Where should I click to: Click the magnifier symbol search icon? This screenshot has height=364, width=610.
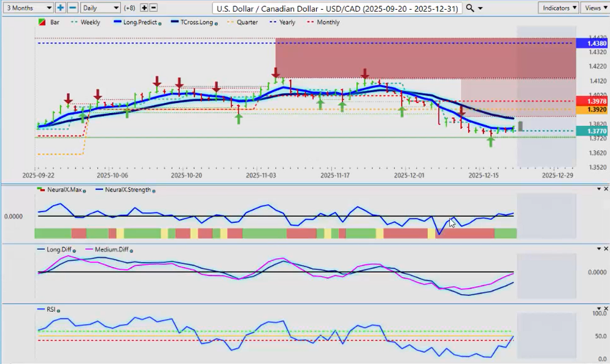click(470, 8)
